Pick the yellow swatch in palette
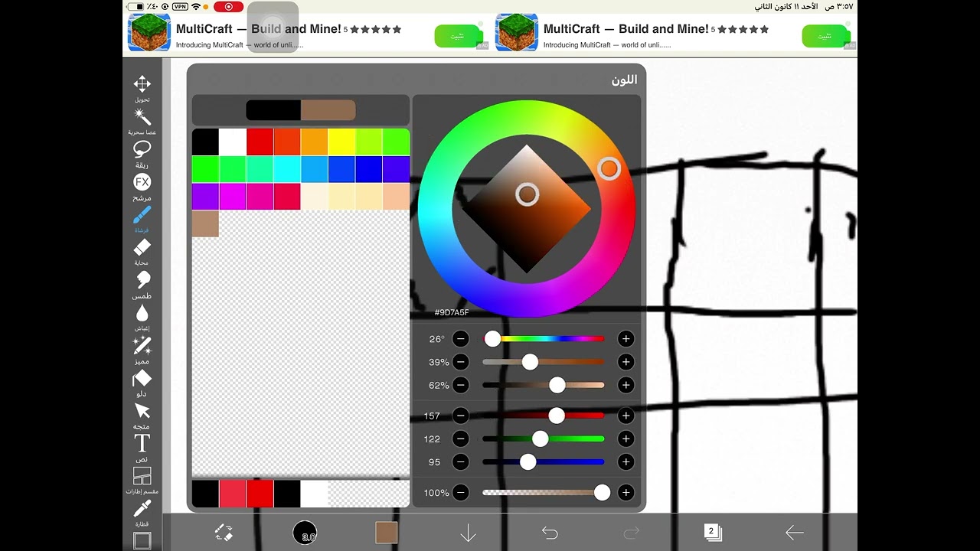This screenshot has height=551, width=980. pyautogui.click(x=341, y=142)
